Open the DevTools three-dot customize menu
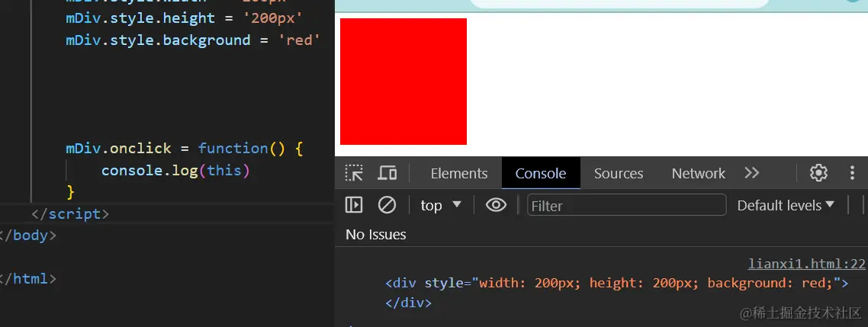Screen dimensions: 868x327 tap(853, 173)
